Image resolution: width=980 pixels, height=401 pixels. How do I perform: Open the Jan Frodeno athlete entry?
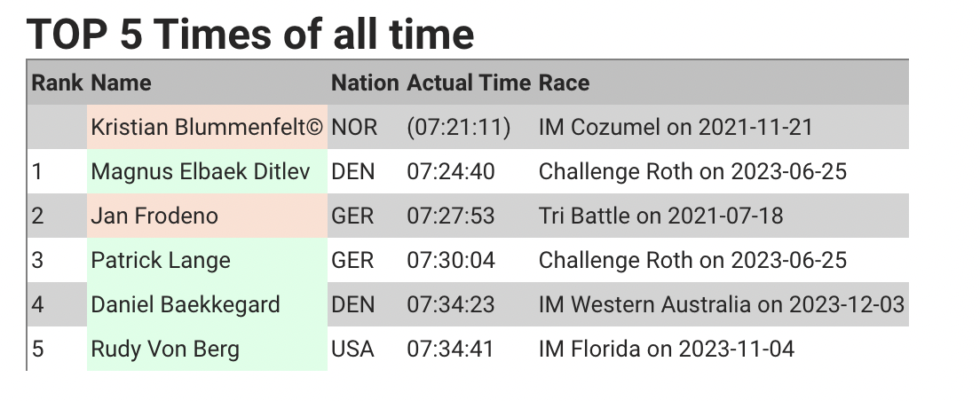coord(154,216)
